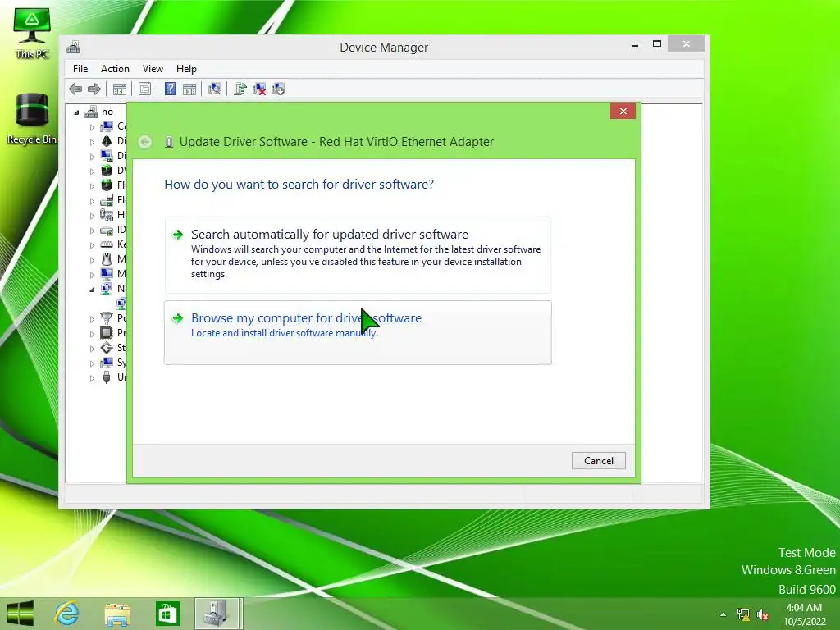
Task: Expand the Ports category arrow
Action: [92, 319]
